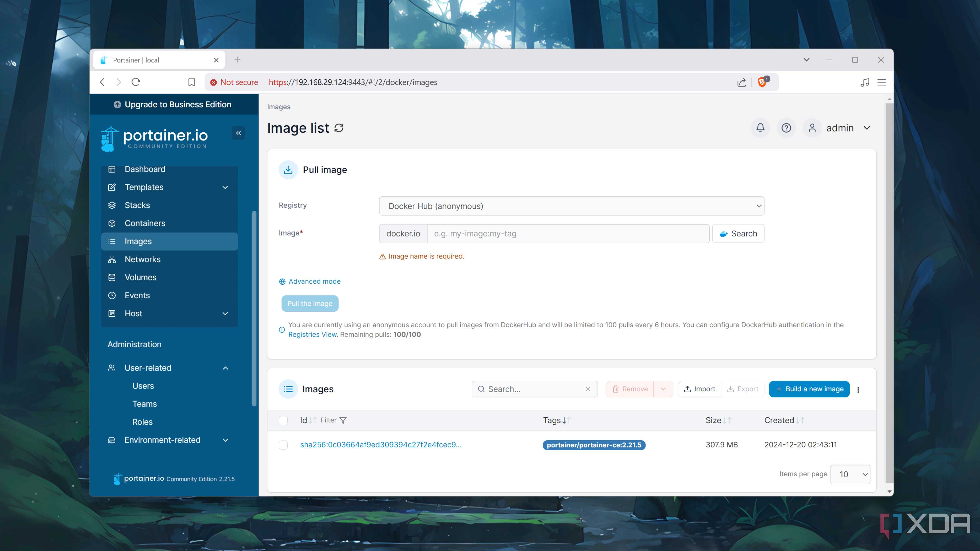This screenshot has width=980, height=551.
Task: Expand the Environment-related section chevron
Action: (225, 440)
